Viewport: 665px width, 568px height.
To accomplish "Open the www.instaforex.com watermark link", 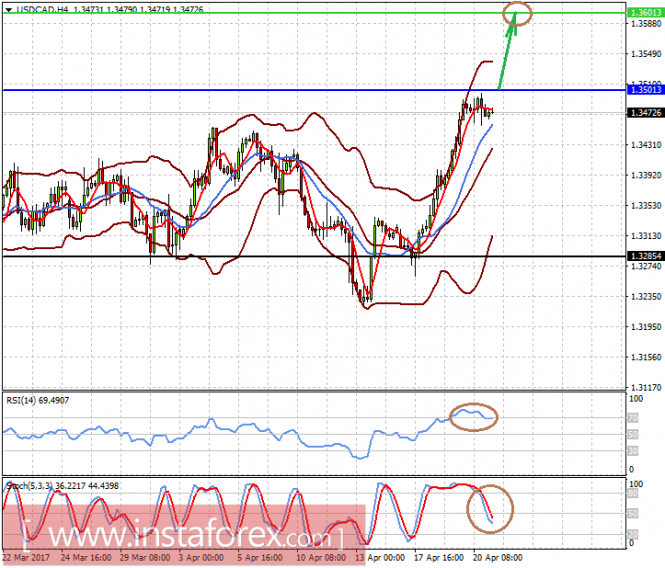I will click(184, 535).
